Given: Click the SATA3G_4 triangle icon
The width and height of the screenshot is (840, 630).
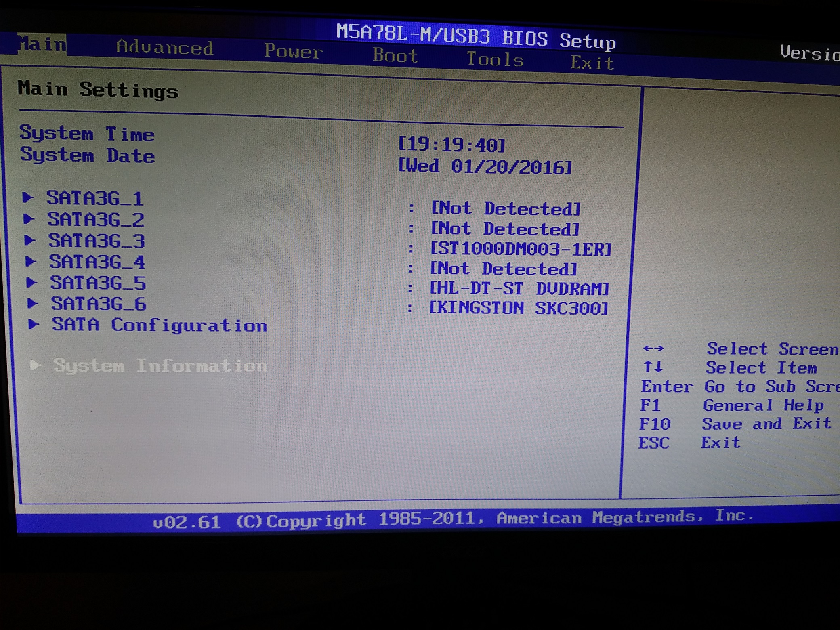Looking at the screenshot, I should 30,261.
